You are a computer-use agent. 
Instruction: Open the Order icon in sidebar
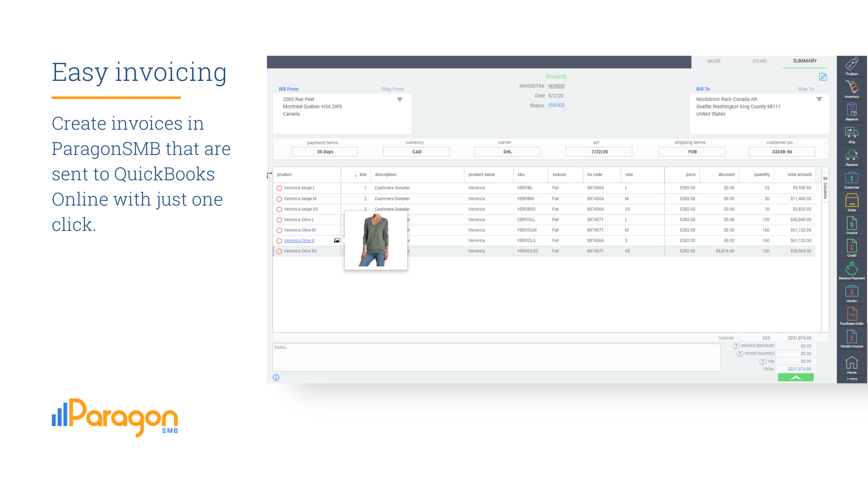click(x=852, y=202)
